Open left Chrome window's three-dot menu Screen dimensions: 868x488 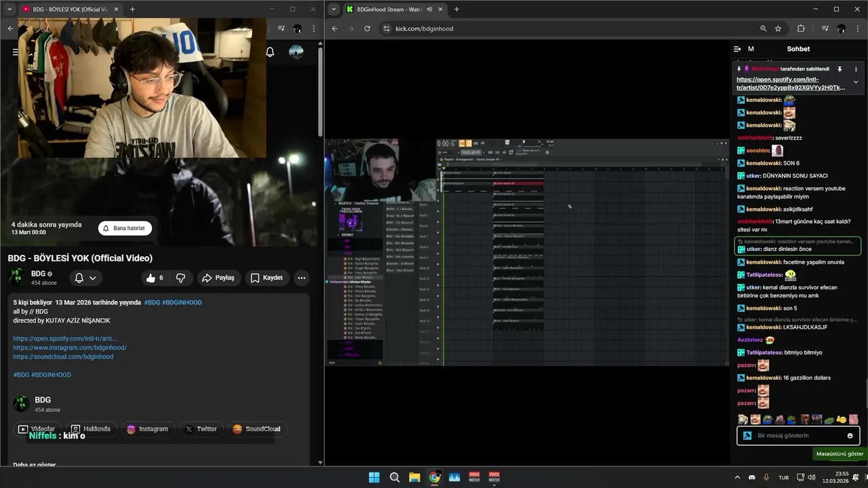tap(314, 28)
